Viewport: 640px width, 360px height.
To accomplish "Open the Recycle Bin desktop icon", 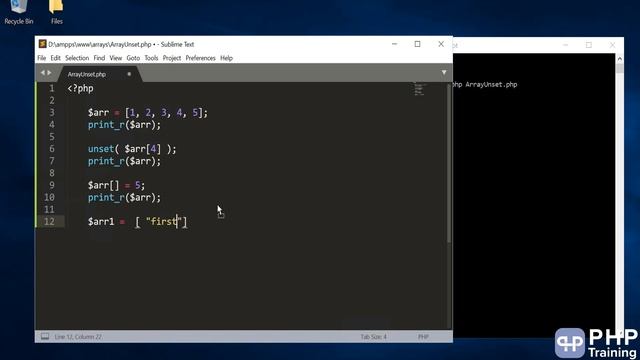I will pyautogui.click(x=18, y=12).
